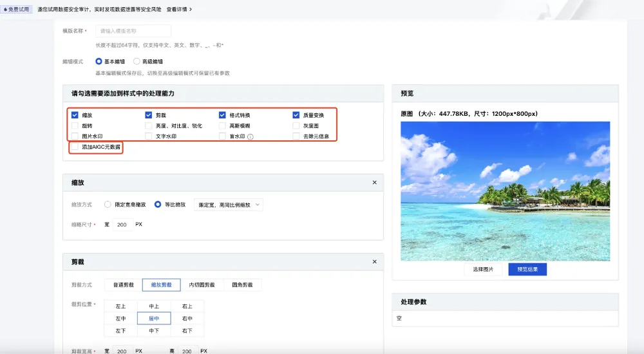Uncheck the 缩放 checkbox

pos(75,115)
